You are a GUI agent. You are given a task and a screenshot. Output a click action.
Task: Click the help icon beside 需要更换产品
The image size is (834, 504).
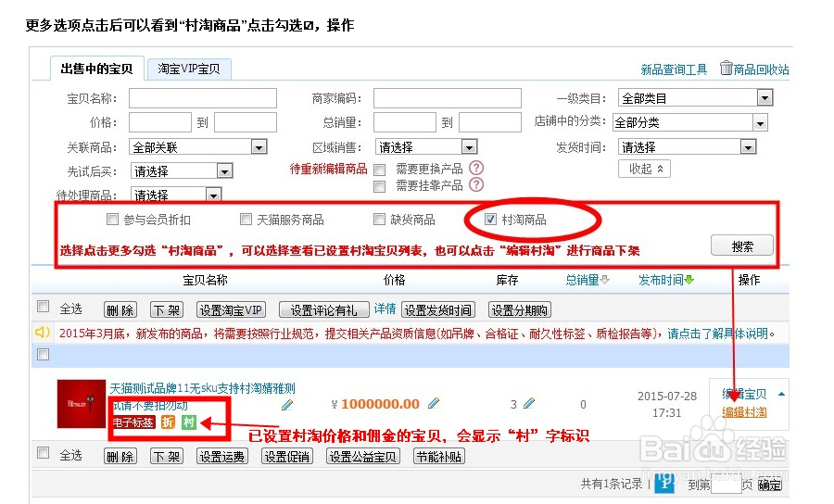[476, 168]
